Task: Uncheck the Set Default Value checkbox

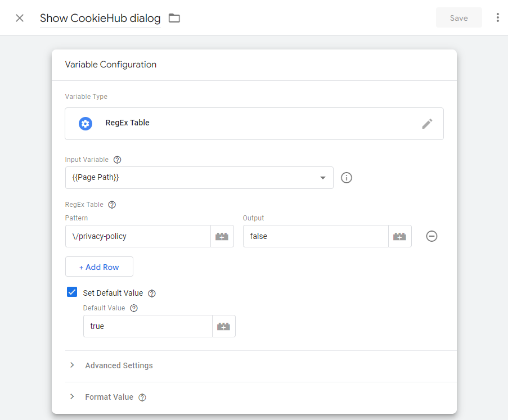Action: coord(72,292)
